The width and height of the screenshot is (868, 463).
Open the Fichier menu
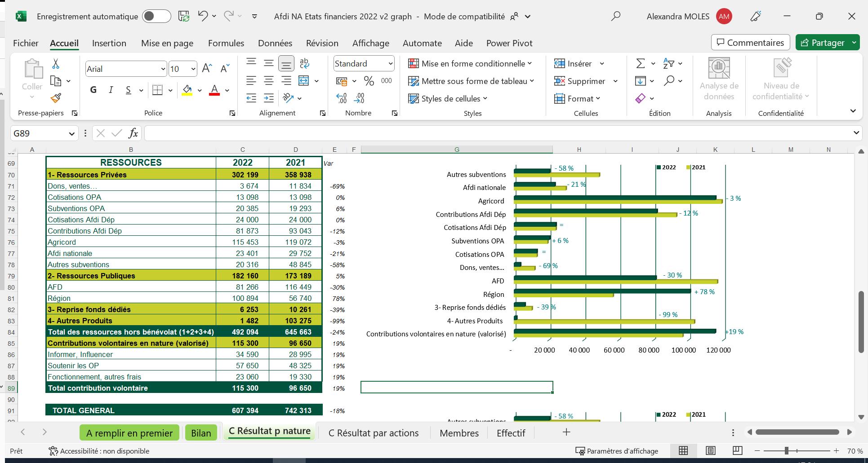point(26,43)
